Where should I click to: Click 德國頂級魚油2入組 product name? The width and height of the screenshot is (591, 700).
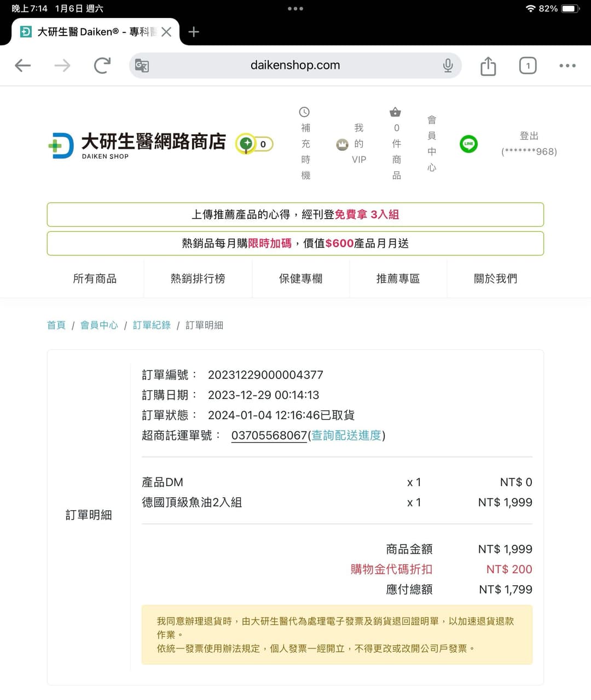[192, 502]
